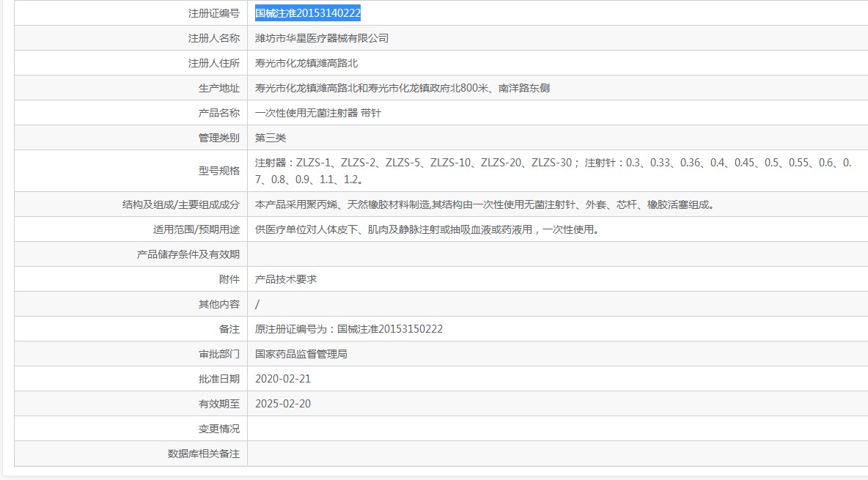Click the intended use text starting 供医疗单位

point(428,230)
